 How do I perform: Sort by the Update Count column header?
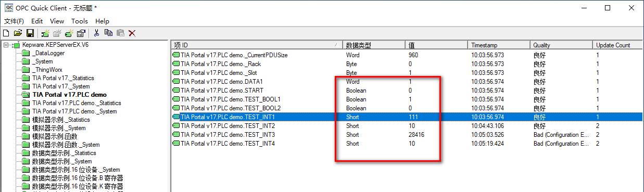(x=618, y=45)
